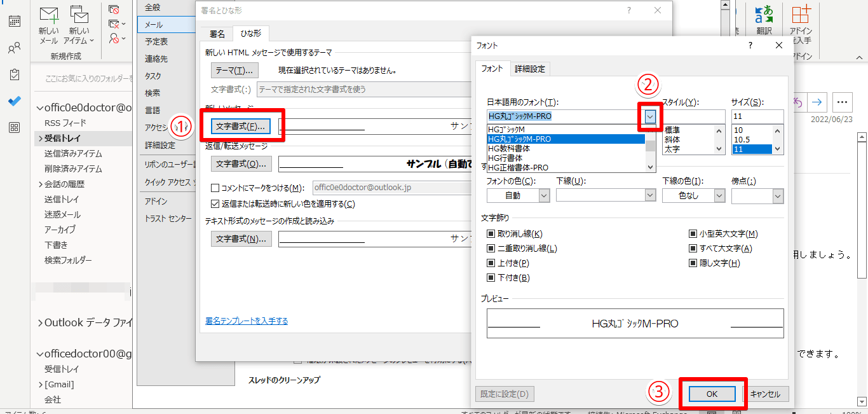Toggle 二重取り消し線 checkbox
Image resolution: width=868 pixels, height=414 pixels.
(x=491, y=249)
